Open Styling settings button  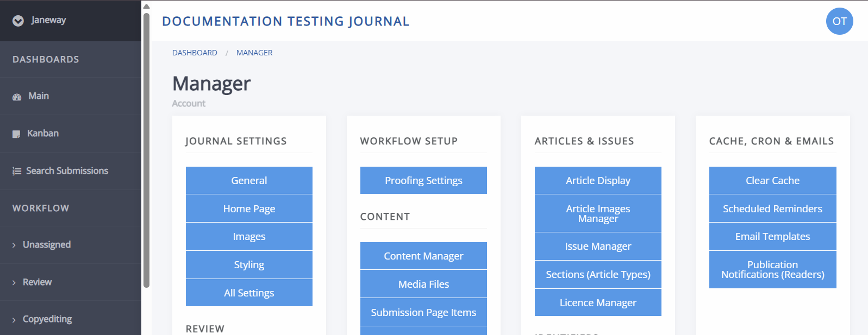tap(249, 265)
